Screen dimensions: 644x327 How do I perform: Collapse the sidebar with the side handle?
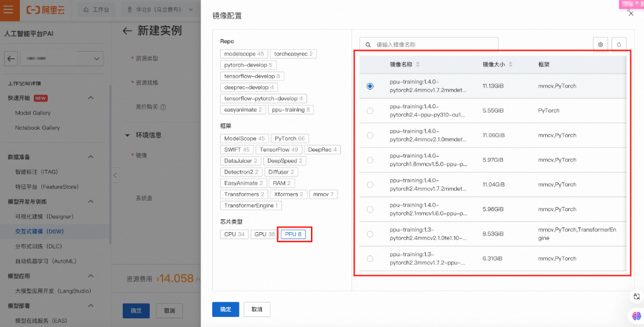pyautogui.click(x=115, y=175)
